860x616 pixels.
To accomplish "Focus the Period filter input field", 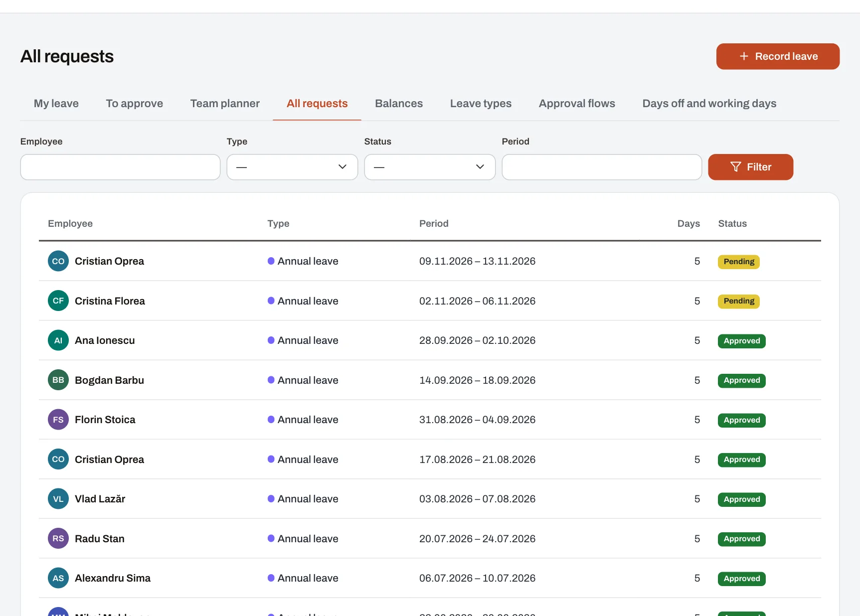I will tap(602, 167).
